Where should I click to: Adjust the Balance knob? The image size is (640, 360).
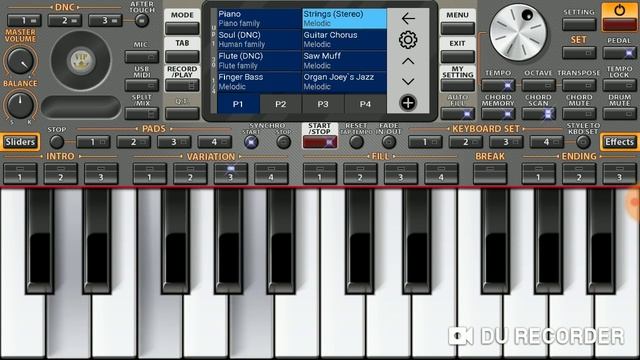[x=20, y=105]
